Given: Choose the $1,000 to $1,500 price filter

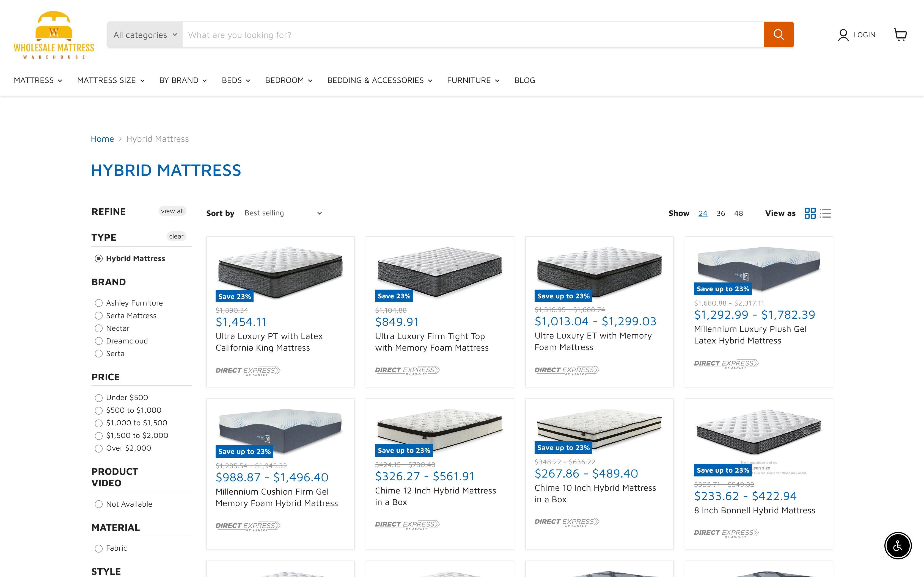Looking at the screenshot, I should [x=99, y=423].
